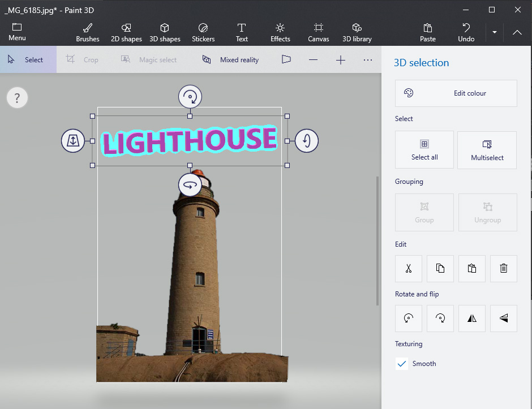Collapse the ribbon with the up chevron
Screen dimensions: 532x409
pyautogui.click(x=517, y=32)
